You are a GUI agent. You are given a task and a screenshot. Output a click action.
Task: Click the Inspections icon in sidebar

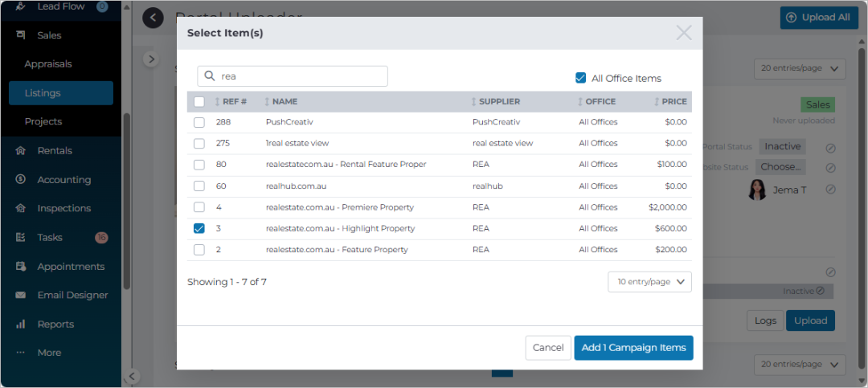[20, 209]
